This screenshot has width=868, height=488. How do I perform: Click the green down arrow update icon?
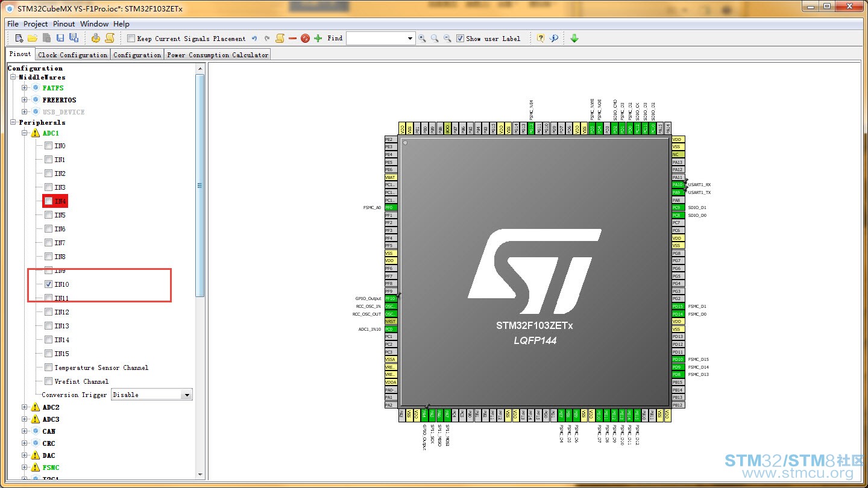click(x=574, y=39)
